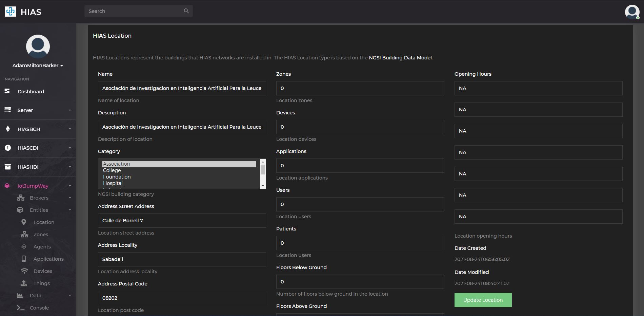This screenshot has height=316, width=644.
Task: Select Hospital in the Category list
Action: point(179,183)
